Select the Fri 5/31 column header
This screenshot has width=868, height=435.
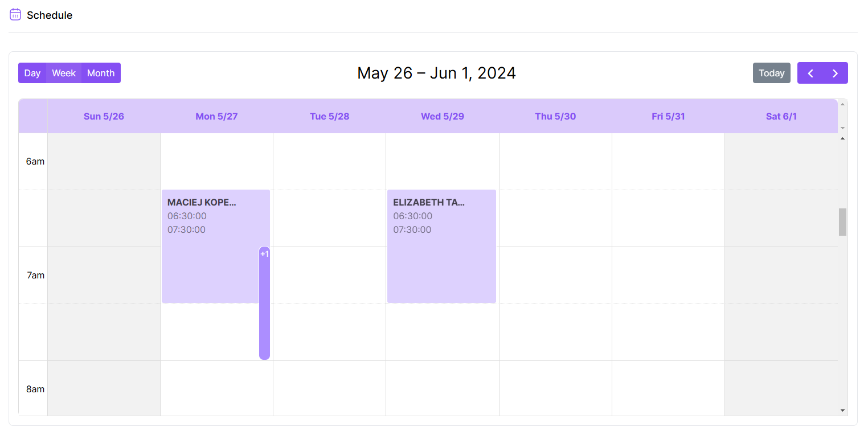point(668,116)
